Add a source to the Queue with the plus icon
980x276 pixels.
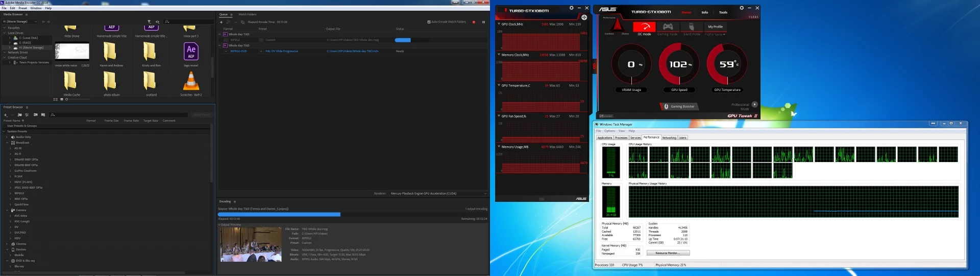point(222,22)
